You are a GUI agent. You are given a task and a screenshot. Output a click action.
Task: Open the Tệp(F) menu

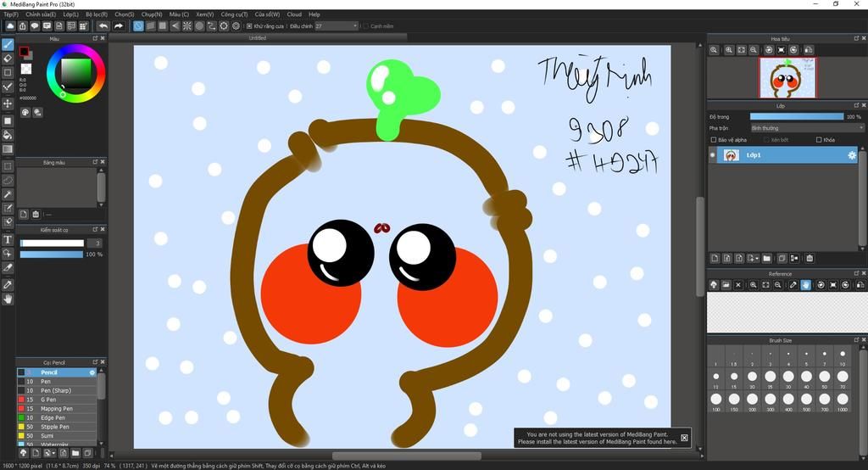11,14
